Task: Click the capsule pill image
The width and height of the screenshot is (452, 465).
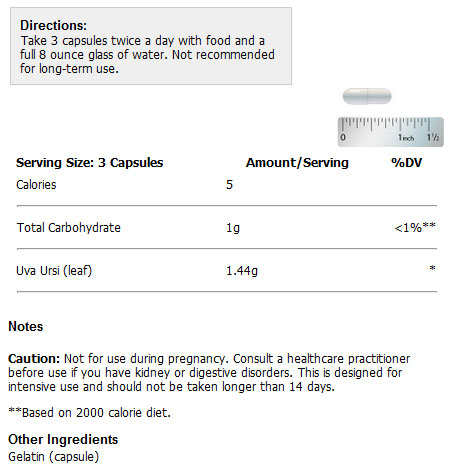Action: coord(367,96)
